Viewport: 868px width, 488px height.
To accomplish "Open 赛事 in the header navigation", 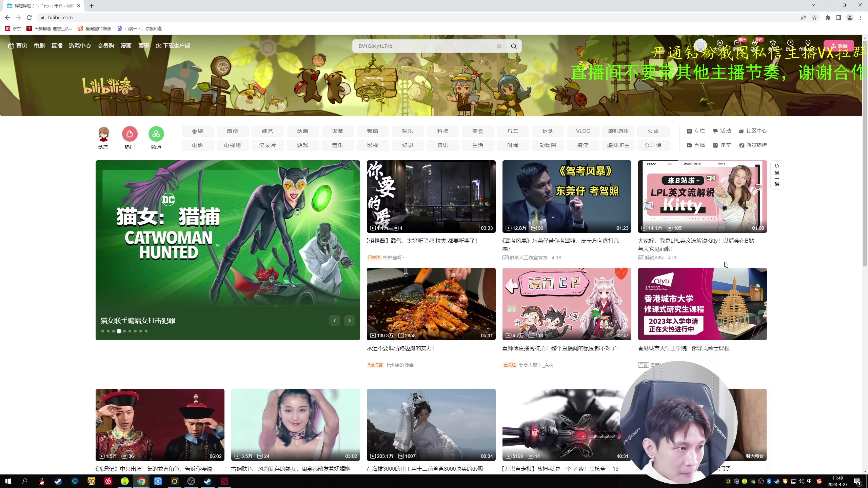I will (x=144, y=46).
